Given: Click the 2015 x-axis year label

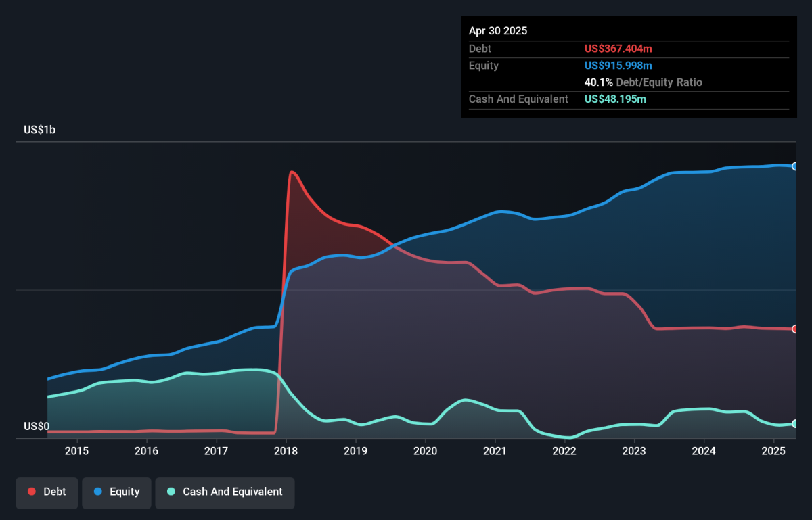Looking at the screenshot, I should [77, 451].
